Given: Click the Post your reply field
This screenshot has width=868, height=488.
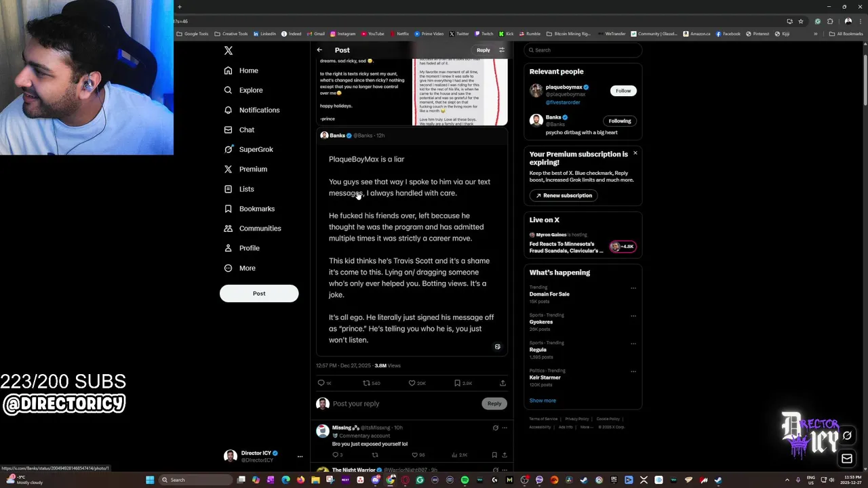Looking at the screenshot, I should (x=406, y=404).
